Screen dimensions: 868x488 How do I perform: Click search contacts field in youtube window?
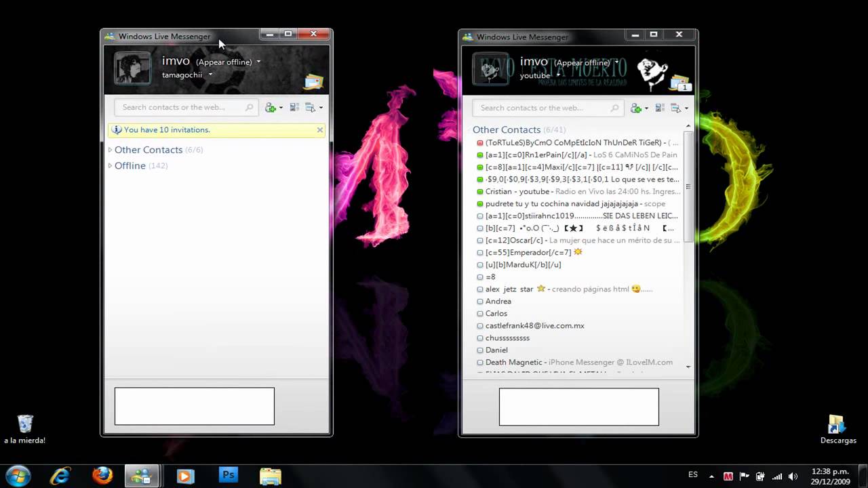pos(548,108)
